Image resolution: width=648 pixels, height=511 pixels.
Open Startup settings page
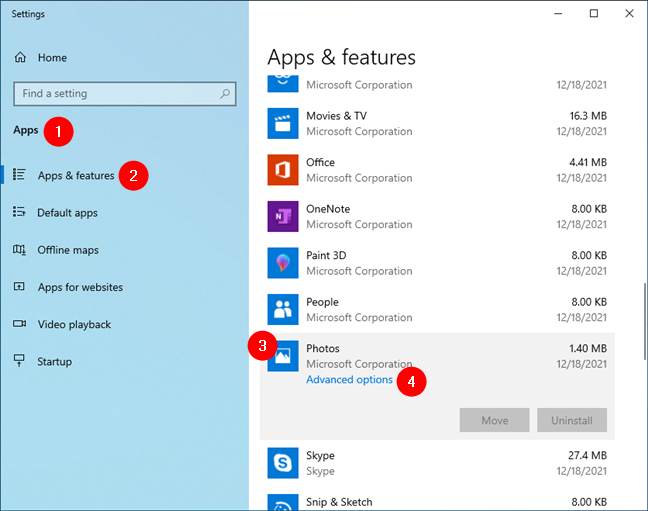54,362
